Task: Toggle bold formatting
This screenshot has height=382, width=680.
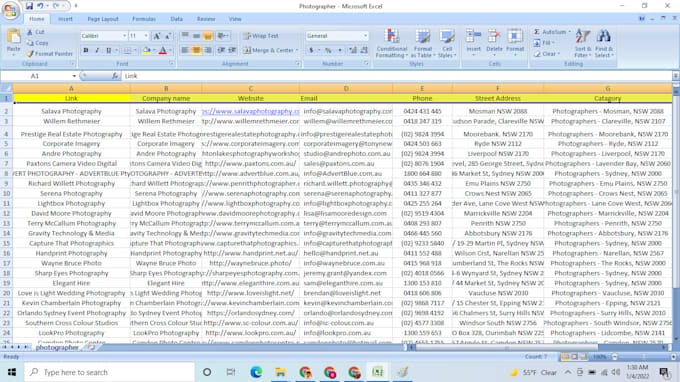Action: pyautogui.click(x=86, y=50)
